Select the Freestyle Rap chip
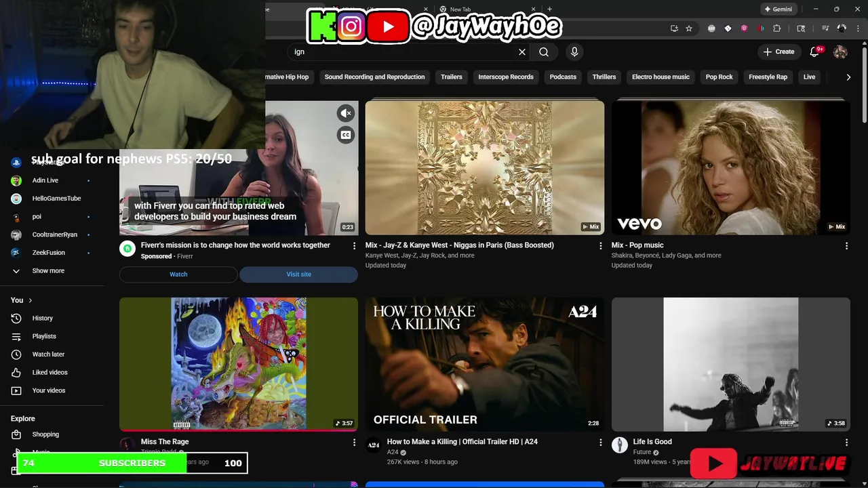The height and width of the screenshot is (488, 868). pyautogui.click(x=768, y=77)
